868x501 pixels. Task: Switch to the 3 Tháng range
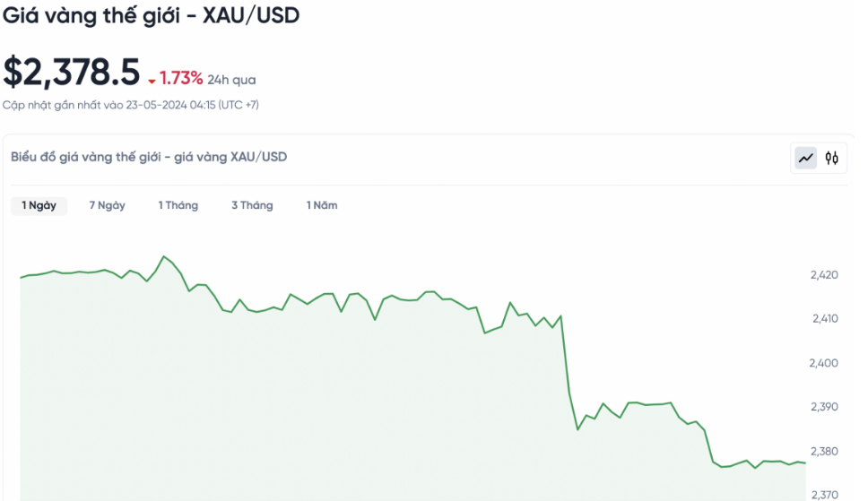[x=252, y=205]
